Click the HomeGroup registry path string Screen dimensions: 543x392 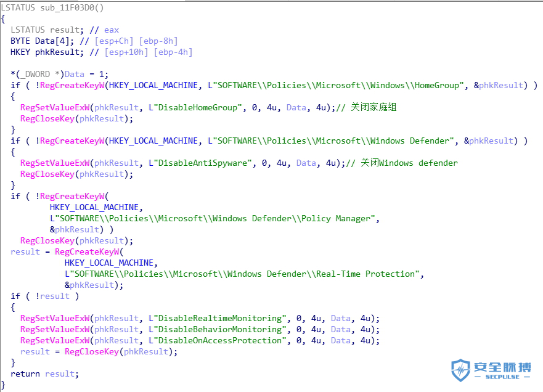tap(336, 85)
